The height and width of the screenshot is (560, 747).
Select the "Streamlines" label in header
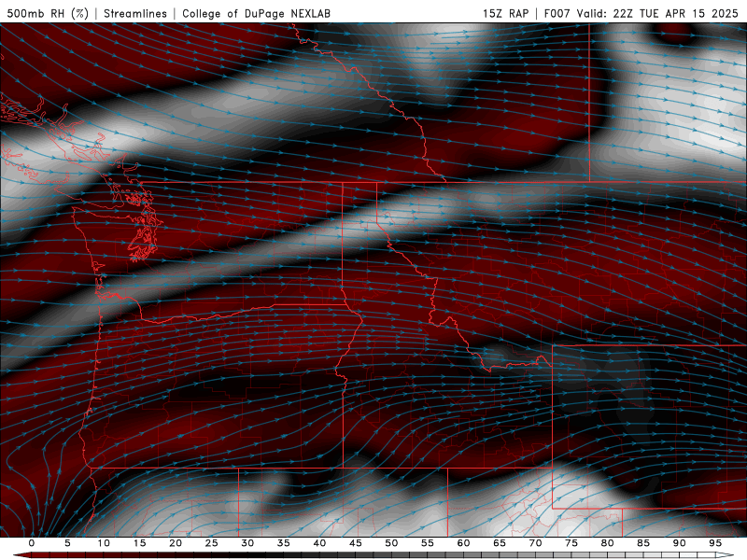pyautogui.click(x=135, y=13)
